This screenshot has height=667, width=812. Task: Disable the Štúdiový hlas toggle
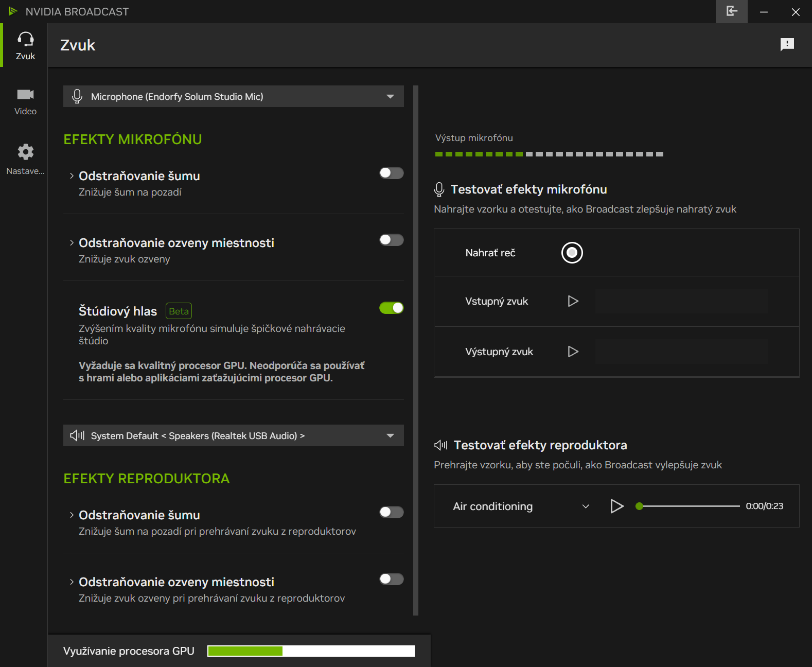coord(391,308)
